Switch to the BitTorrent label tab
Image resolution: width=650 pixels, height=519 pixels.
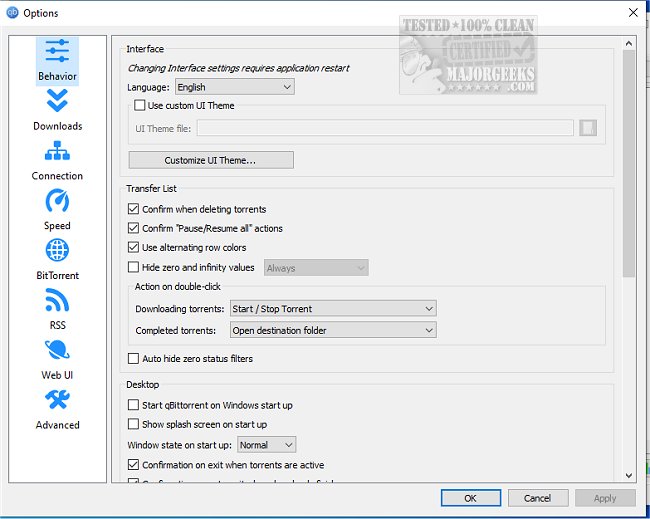pos(57,276)
